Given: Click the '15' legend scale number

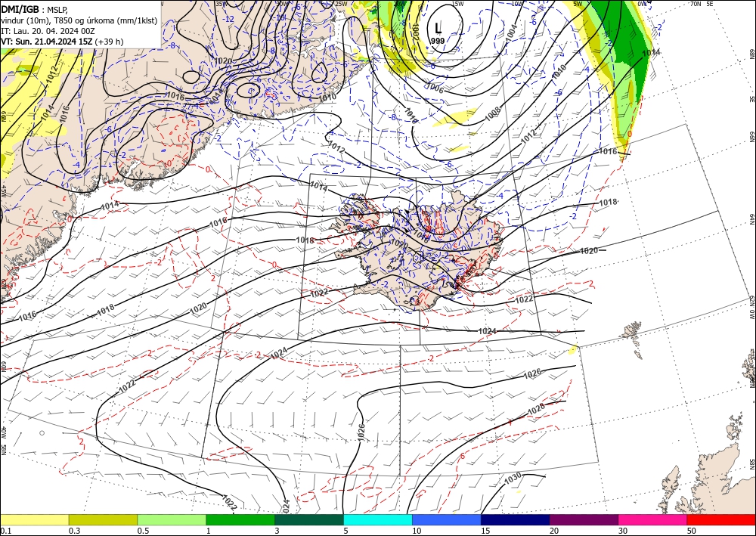Looking at the screenshot, I should [485, 531].
